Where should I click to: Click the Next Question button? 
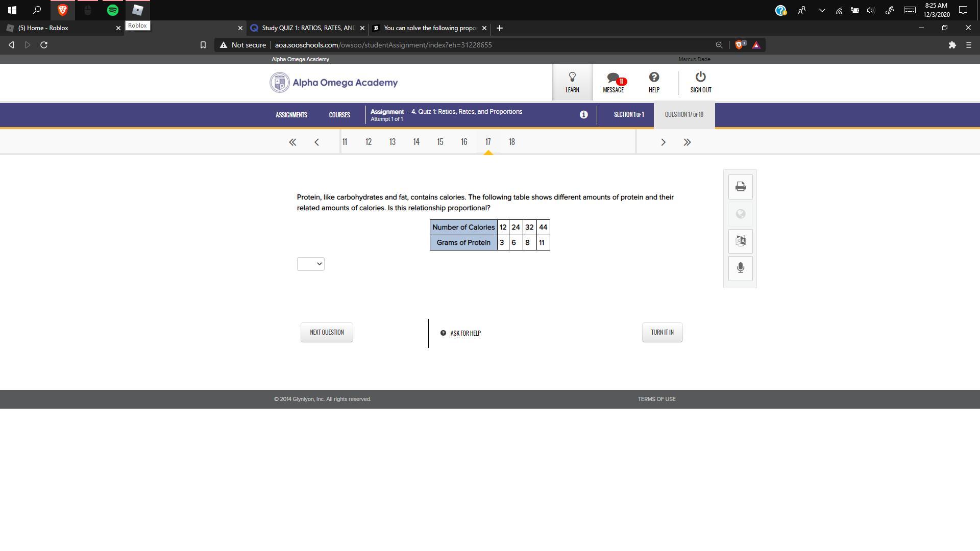click(x=327, y=332)
